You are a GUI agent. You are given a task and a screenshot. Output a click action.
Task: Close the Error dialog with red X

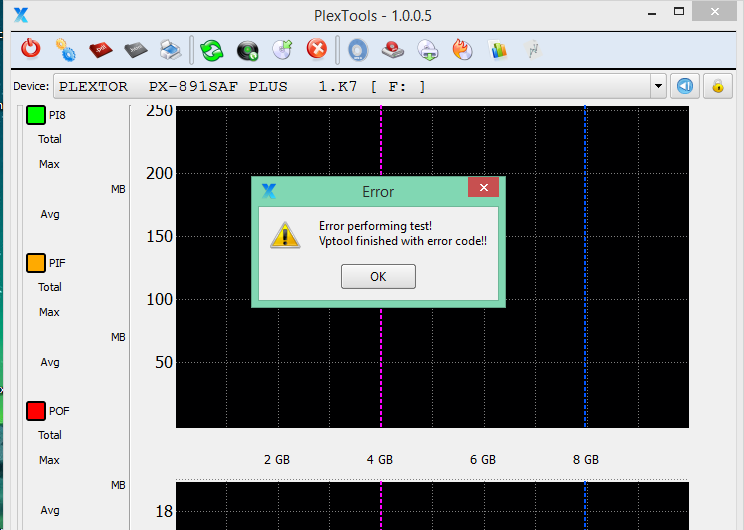484,187
